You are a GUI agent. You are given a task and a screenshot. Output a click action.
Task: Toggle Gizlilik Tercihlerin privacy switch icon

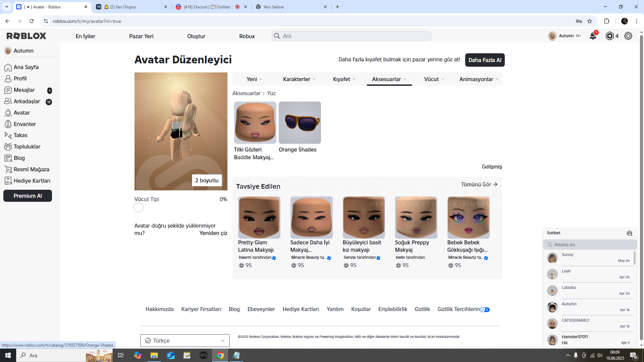pyautogui.click(x=485, y=310)
